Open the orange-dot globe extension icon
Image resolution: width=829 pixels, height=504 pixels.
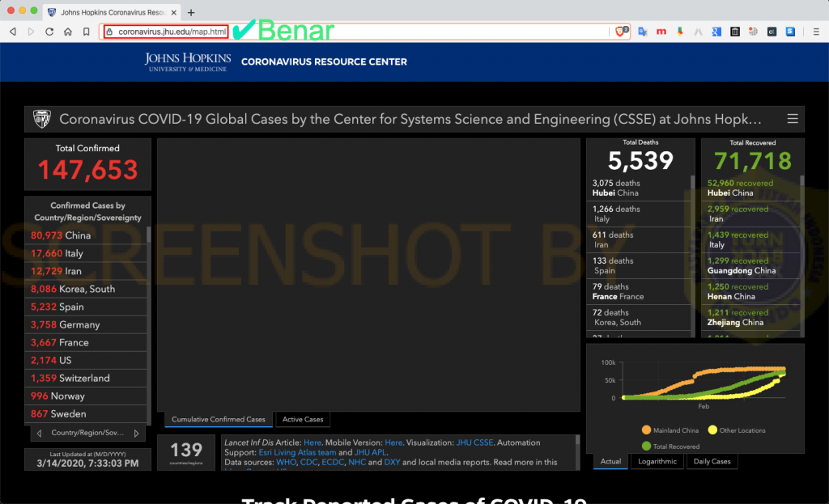[754, 32]
